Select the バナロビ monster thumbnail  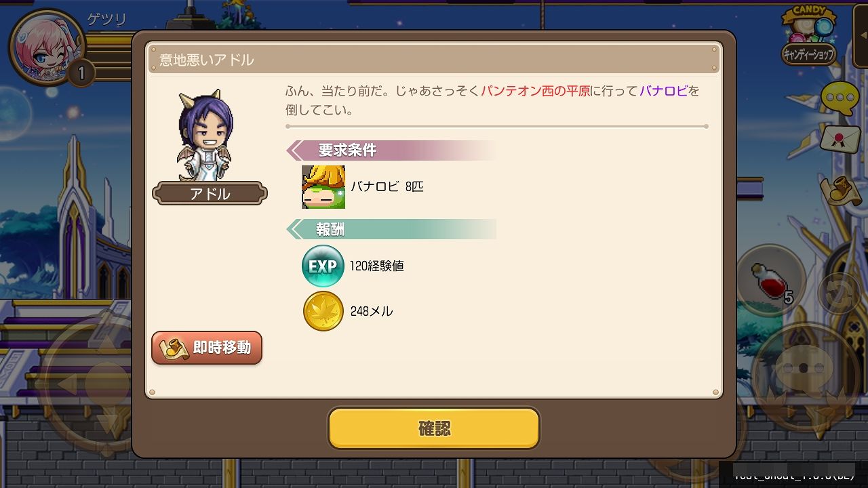pos(323,186)
